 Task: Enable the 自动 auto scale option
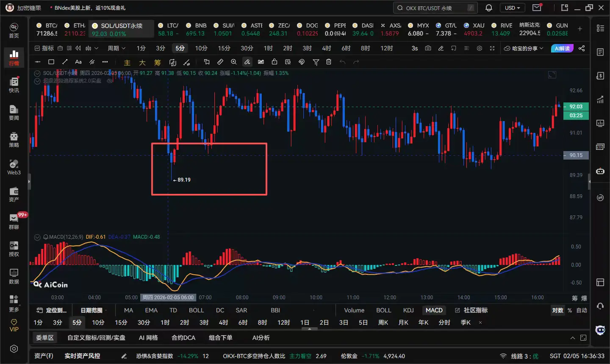(582, 310)
